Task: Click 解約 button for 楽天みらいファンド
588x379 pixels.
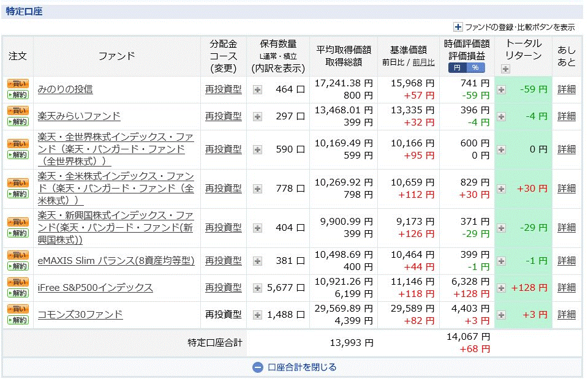Action: (18, 122)
